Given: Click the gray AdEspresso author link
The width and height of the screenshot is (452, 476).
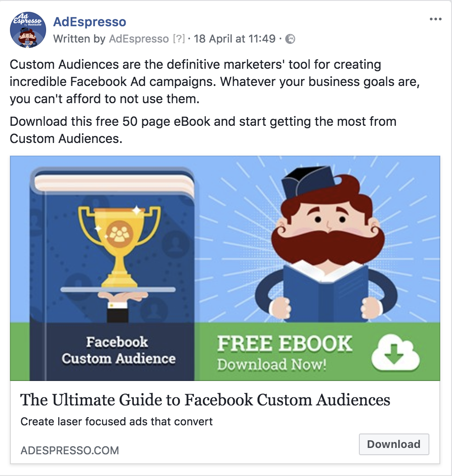Looking at the screenshot, I should (139, 39).
